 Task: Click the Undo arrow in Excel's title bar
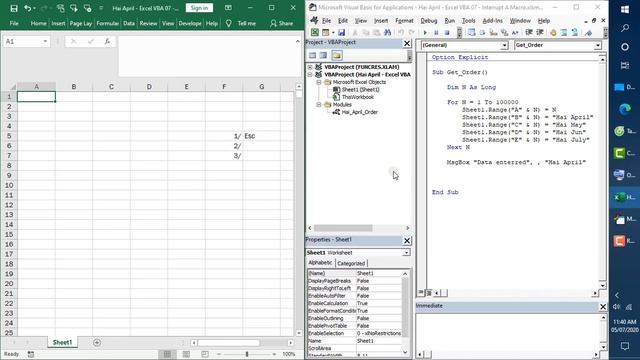(x=27, y=8)
